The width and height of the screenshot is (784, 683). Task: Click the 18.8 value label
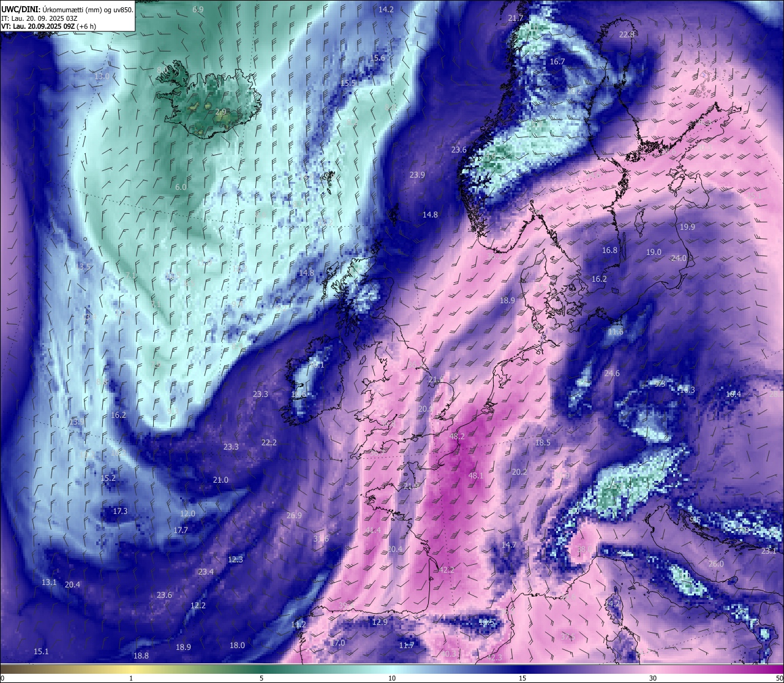[x=141, y=655]
